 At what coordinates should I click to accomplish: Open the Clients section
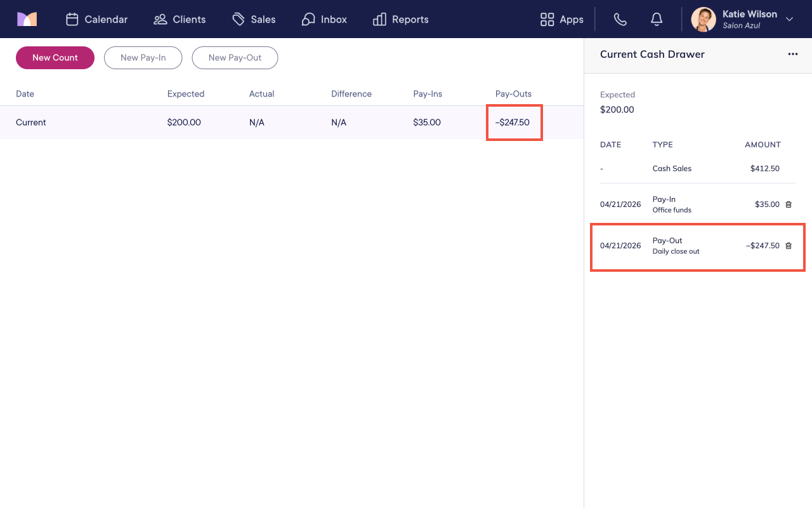(x=180, y=19)
